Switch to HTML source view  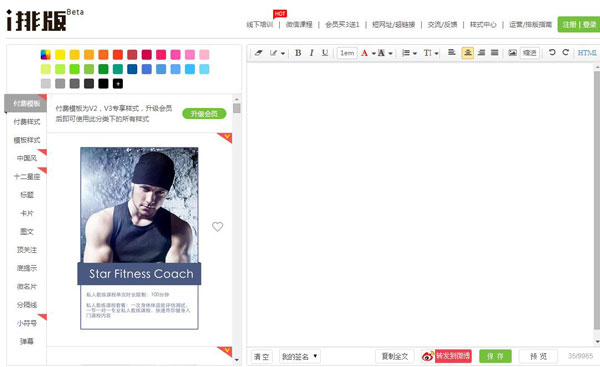point(587,53)
